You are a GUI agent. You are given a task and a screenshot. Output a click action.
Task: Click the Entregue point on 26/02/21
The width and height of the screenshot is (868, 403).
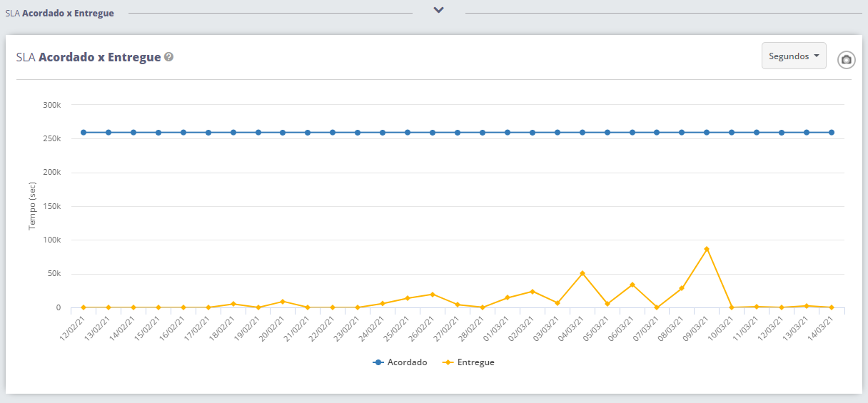(x=433, y=295)
